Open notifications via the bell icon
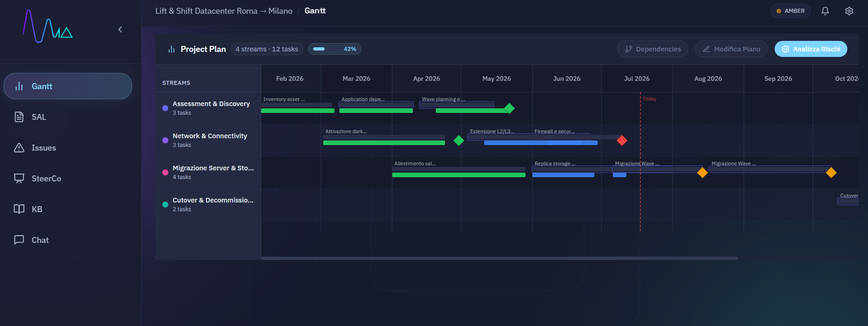The width and height of the screenshot is (868, 326). (825, 11)
